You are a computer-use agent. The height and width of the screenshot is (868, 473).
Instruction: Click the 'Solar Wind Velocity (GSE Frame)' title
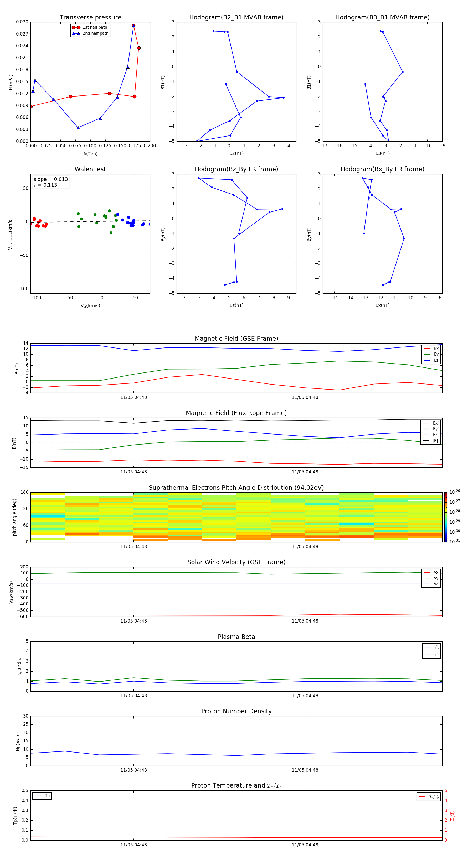[236, 562]
